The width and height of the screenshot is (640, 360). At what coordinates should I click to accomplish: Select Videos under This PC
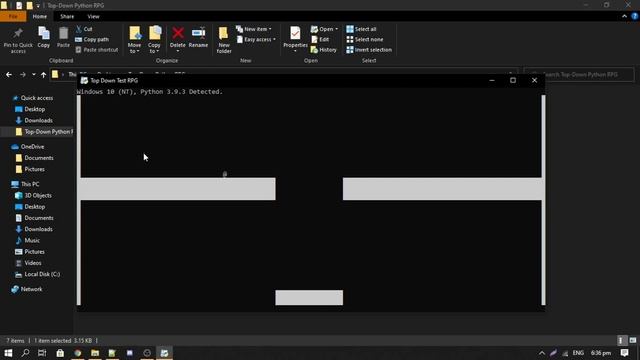tap(28, 263)
